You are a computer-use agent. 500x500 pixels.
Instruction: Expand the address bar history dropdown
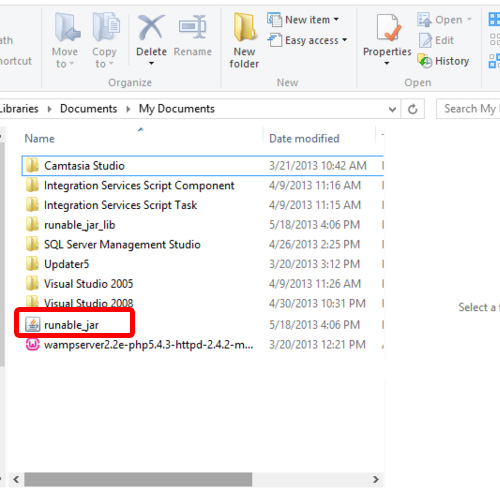pos(392,109)
